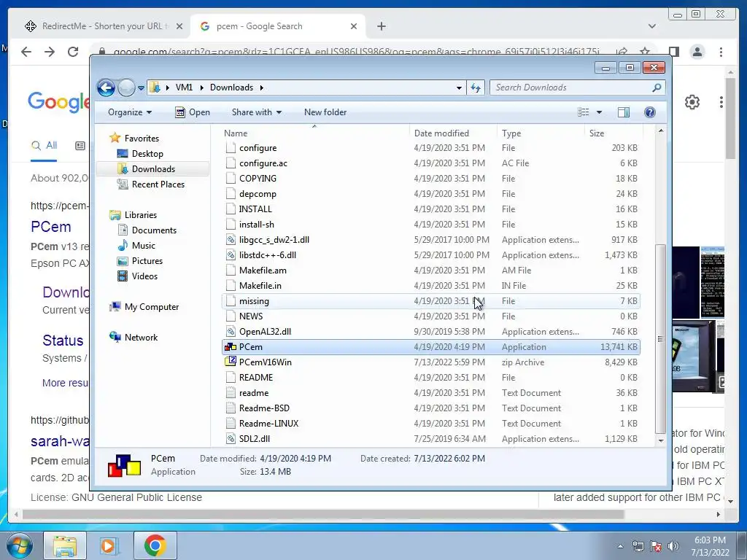Open the Share with menu

point(256,112)
